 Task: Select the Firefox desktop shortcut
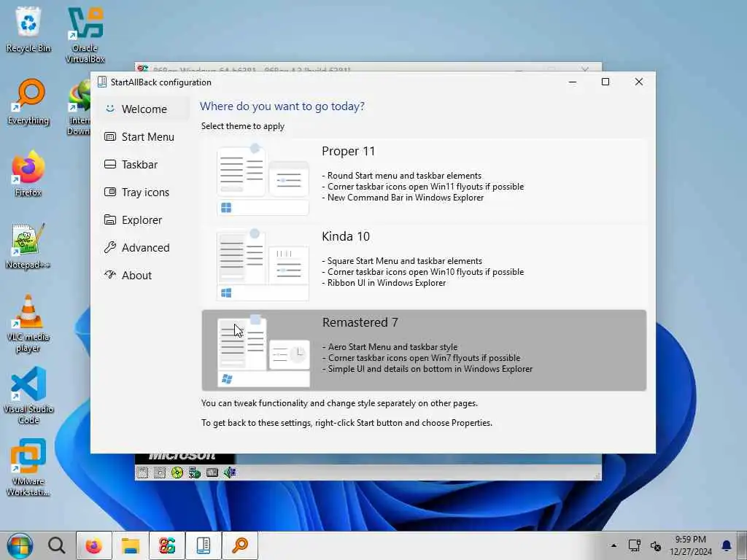pyautogui.click(x=28, y=174)
